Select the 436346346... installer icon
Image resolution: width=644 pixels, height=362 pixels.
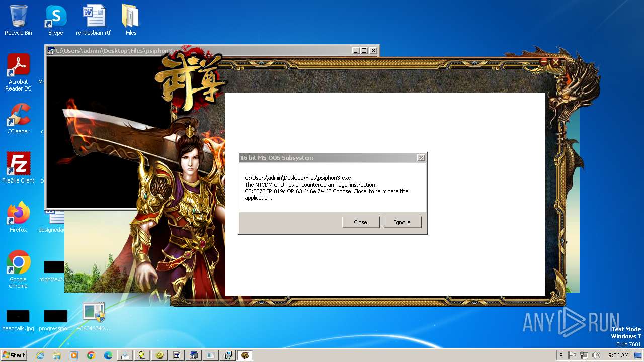click(x=94, y=317)
